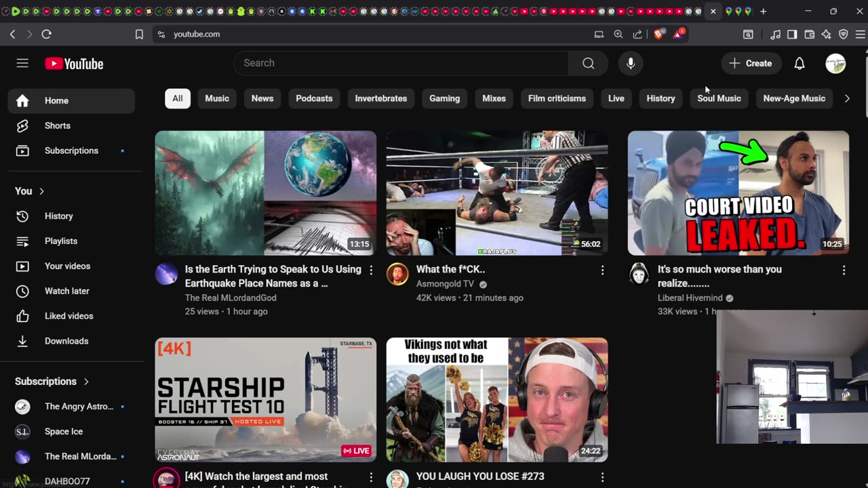
Task: Click the Asmongold TV channel name
Action: coord(445,284)
